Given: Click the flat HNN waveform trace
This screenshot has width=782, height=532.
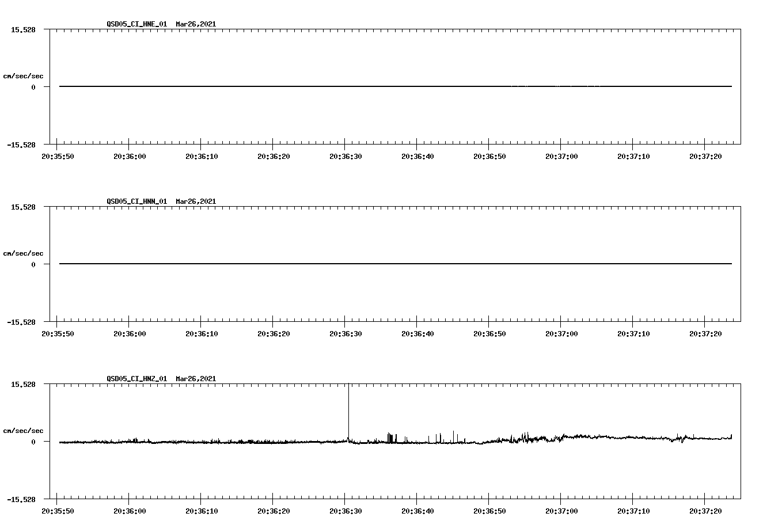Looking at the screenshot, I should coord(346,264).
